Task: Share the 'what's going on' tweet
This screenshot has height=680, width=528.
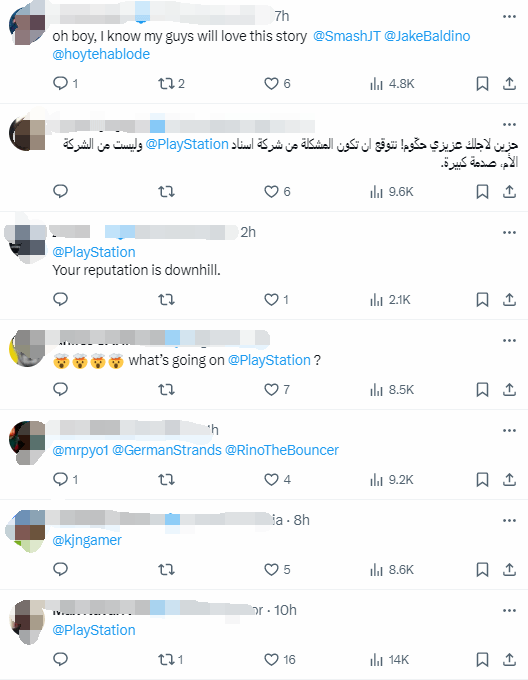Action: pyautogui.click(x=509, y=389)
